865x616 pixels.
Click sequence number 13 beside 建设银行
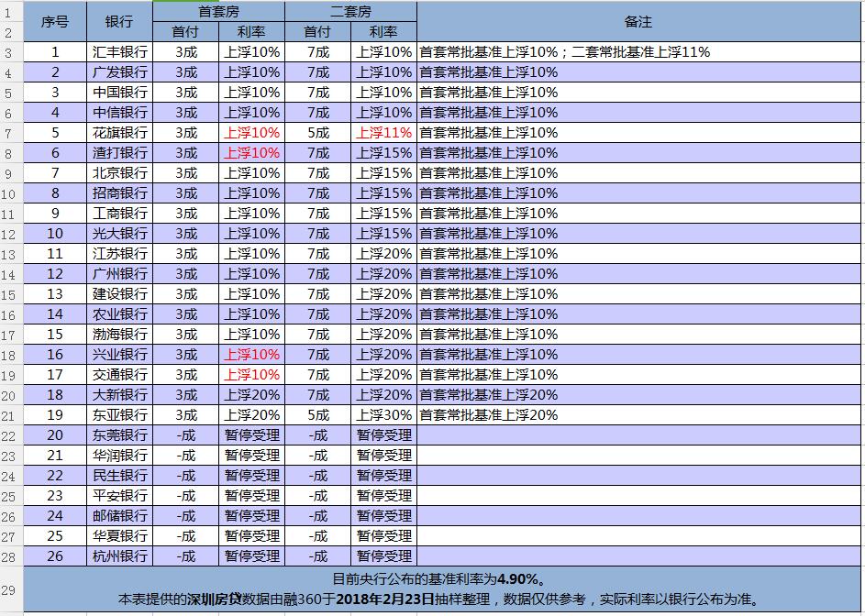pyautogui.click(x=55, y=294)
